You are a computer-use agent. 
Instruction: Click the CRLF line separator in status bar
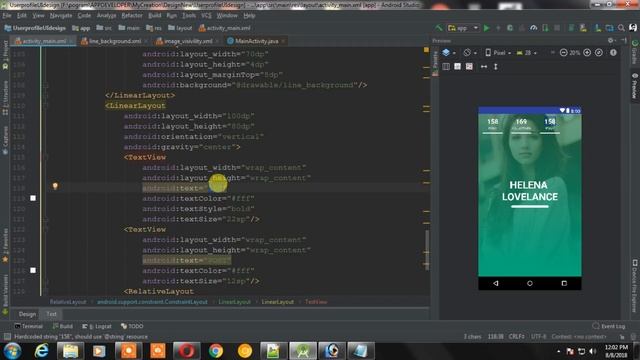point(516,337)
